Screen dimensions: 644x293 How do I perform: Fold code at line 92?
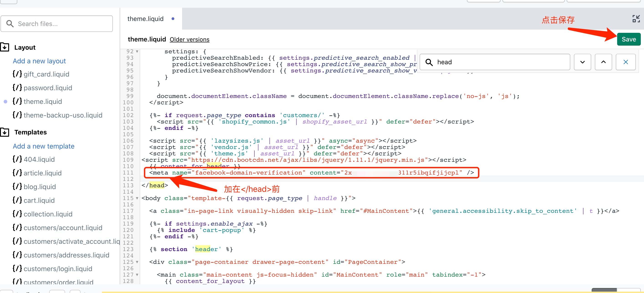tap(137, 51)
